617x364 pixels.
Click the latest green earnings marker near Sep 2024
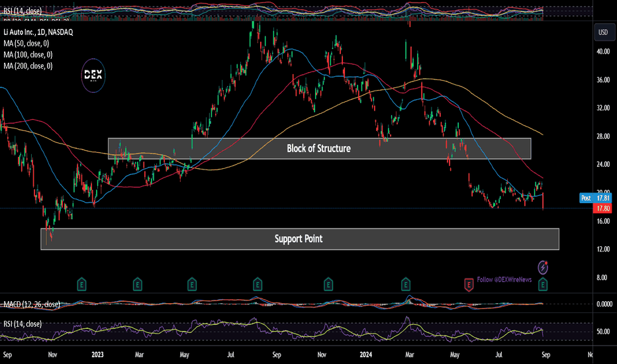click(543, 284)
